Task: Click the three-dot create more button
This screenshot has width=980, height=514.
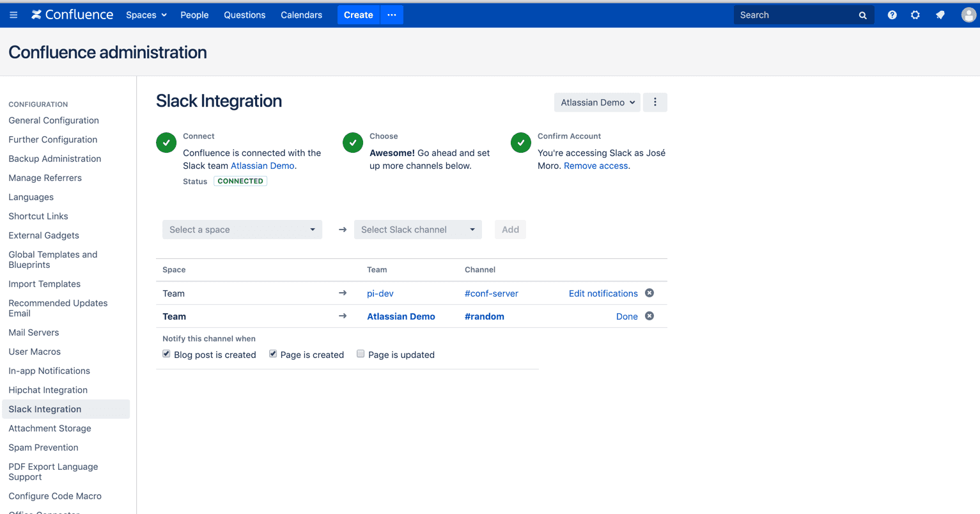Action: click(x=392, y=15)
